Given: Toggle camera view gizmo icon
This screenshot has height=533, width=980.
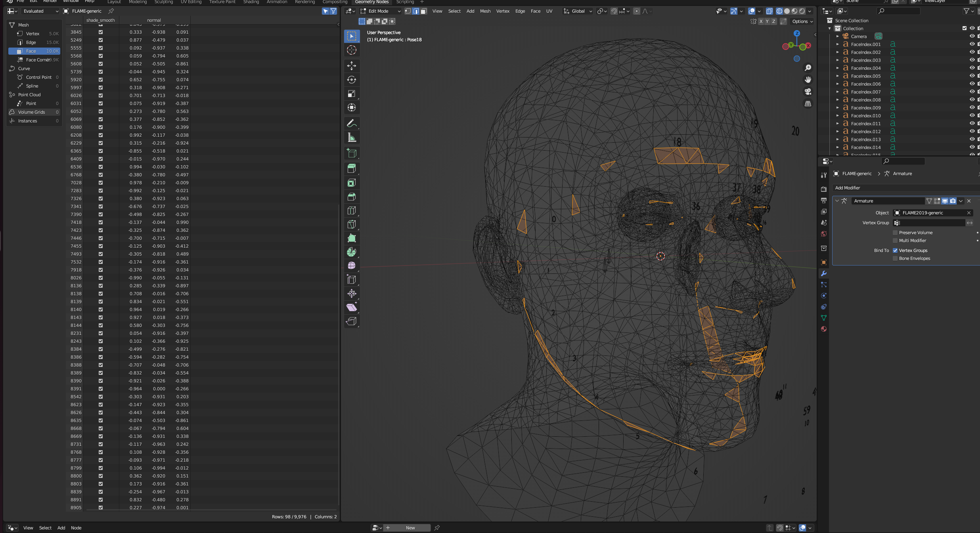Looking at the screenshot, I should (x=808, y=92).
